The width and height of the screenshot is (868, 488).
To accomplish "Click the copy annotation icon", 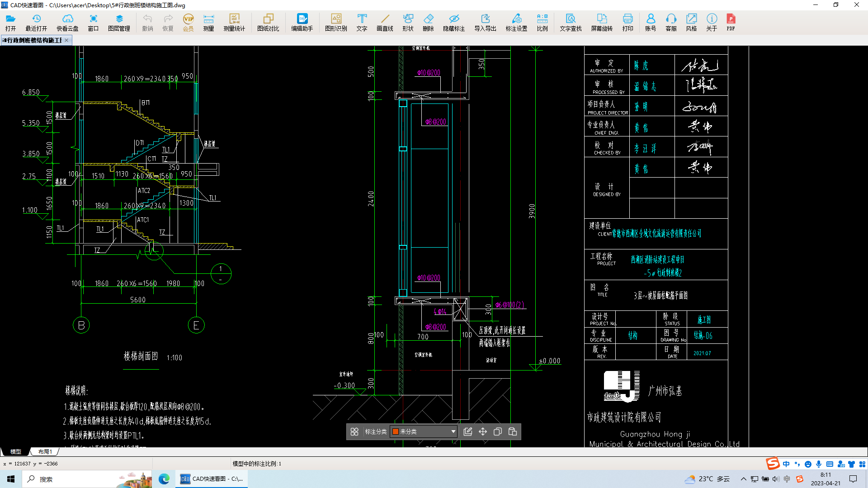I will point(498,432).
